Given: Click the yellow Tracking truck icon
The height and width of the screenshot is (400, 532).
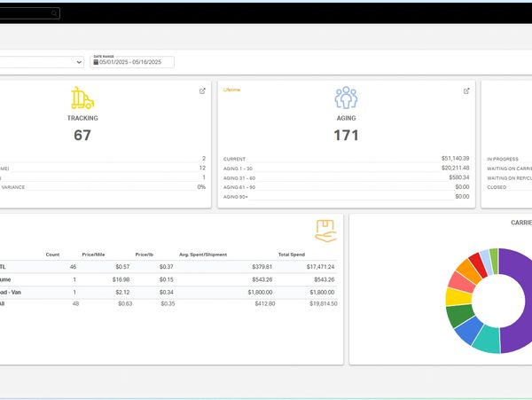Looking at the screenshot, I should click(82, 98).
